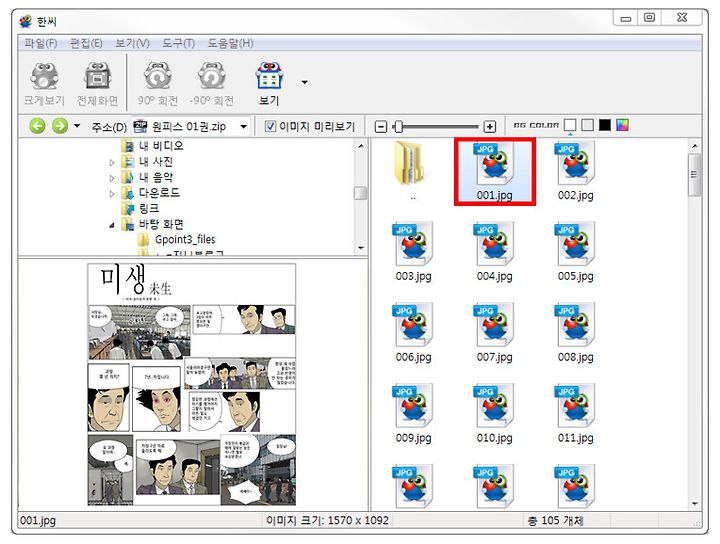Click folder tree scroll up arrow

click(361, 146)
